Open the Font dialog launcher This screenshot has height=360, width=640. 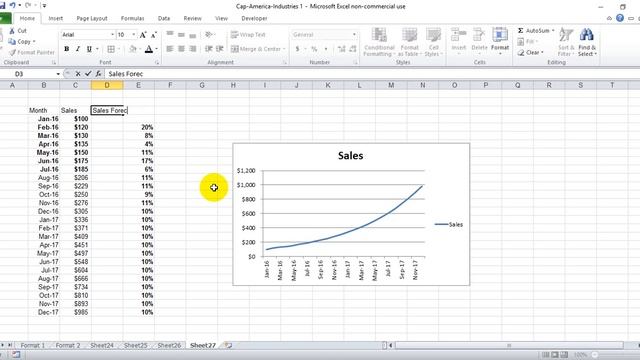tap(157, 62)
